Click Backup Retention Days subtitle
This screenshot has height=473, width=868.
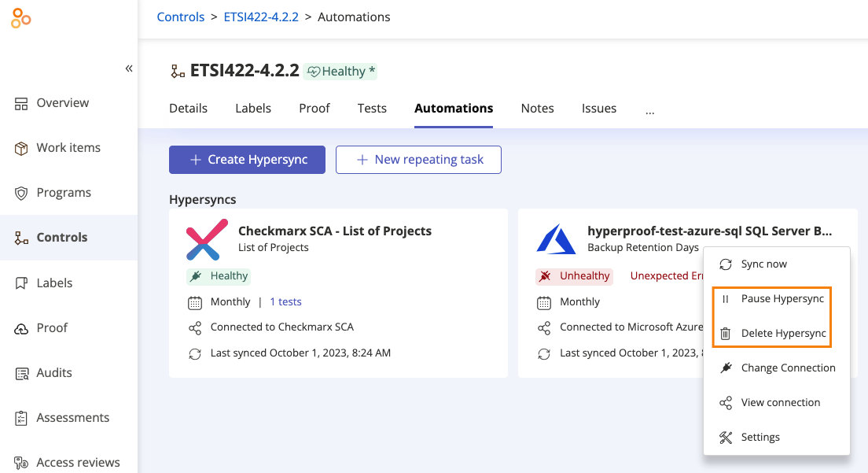(x=642, y=248)
